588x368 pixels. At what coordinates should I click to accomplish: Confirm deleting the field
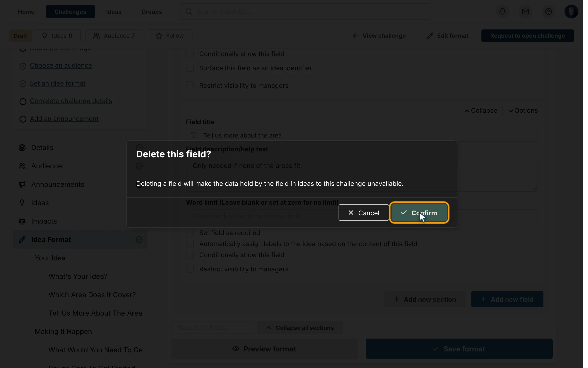[x=419, y=213]
